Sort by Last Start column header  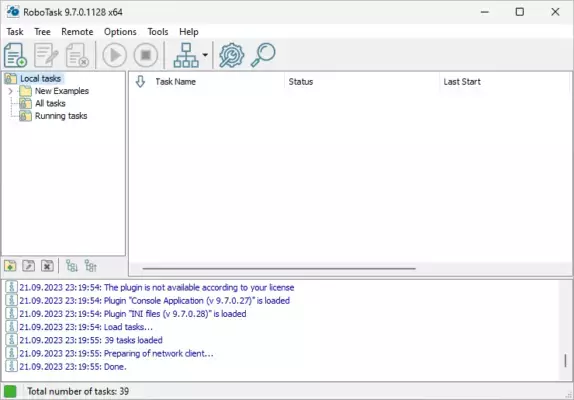click(x=462, y=82)
